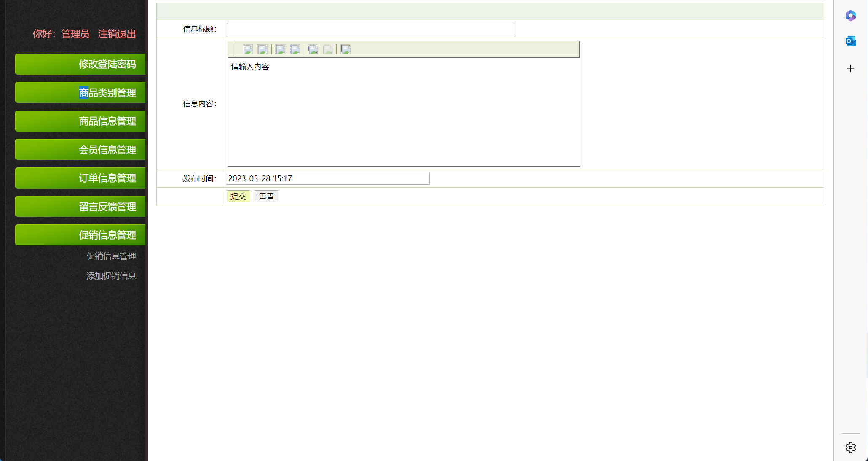Click the 提交 submit button
Image resolution: width=868 pixels, height=461 pixels.
(238, 197)
